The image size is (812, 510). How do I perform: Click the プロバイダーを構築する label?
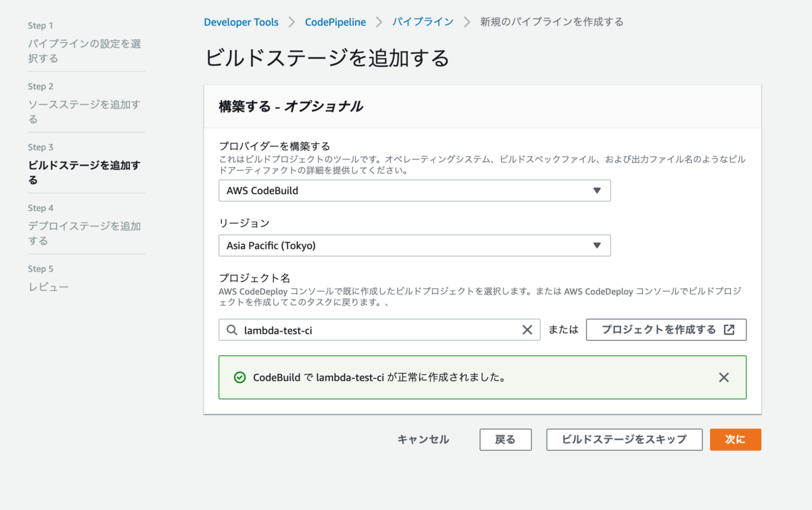point(275,146)
